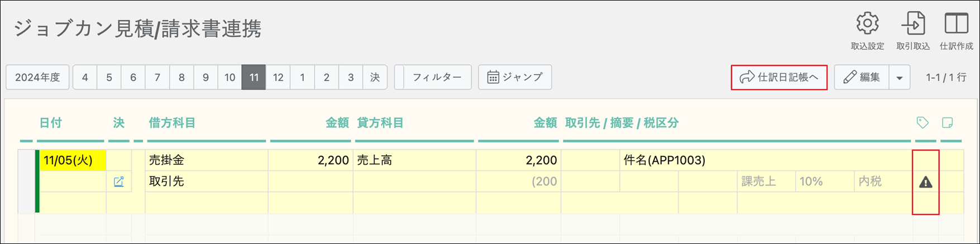
Task: Expand the dropdown arrow next to 編集
Action: pyautogui.click(x=899, y=78)
